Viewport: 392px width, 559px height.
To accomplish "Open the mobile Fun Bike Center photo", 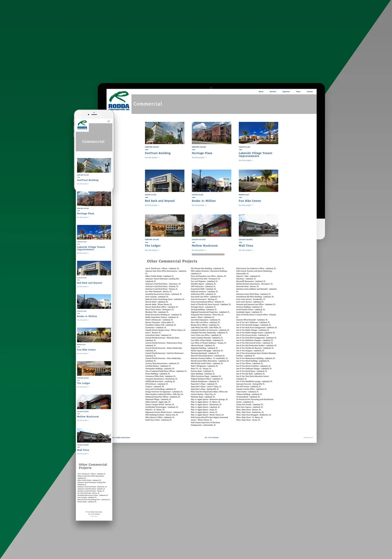I will [x=94, y=335].
